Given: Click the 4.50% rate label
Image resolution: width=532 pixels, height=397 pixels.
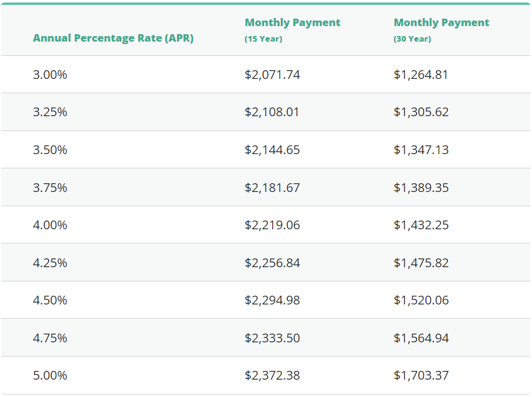Looking at the screenshot, I should pos(50,300).
